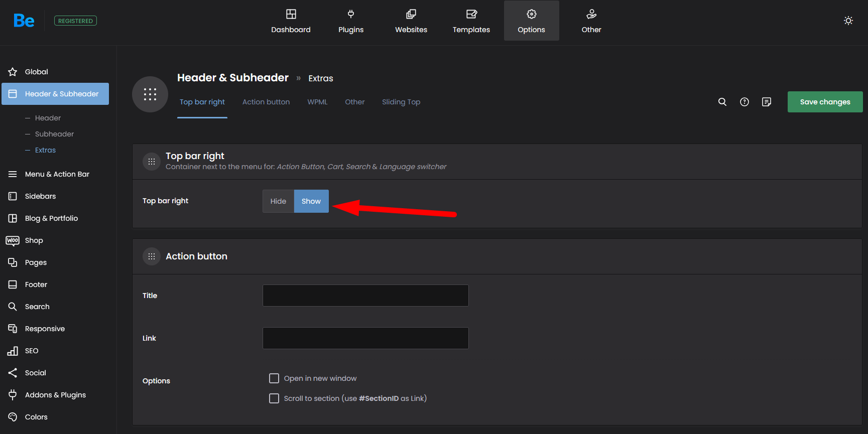Expand the Global sidebar section
The width and height of the screenshot is (868, 434).
click(x=36, y=72)
